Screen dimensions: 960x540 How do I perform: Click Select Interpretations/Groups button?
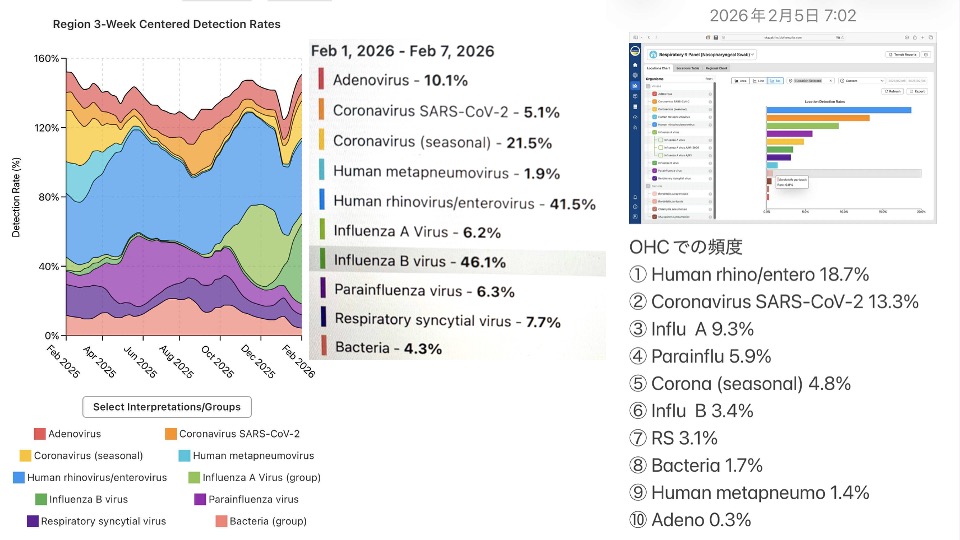click(167, 407)
